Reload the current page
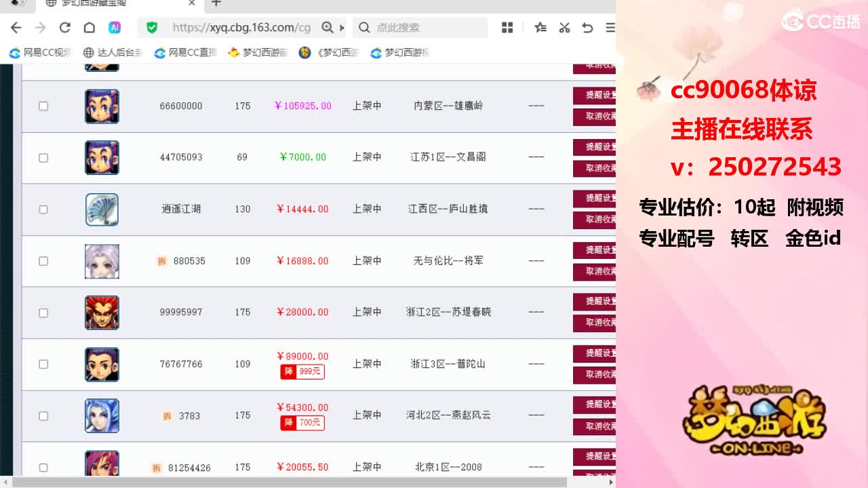Image resolution: width=868 pixels, height=488 pixels. 65,28
